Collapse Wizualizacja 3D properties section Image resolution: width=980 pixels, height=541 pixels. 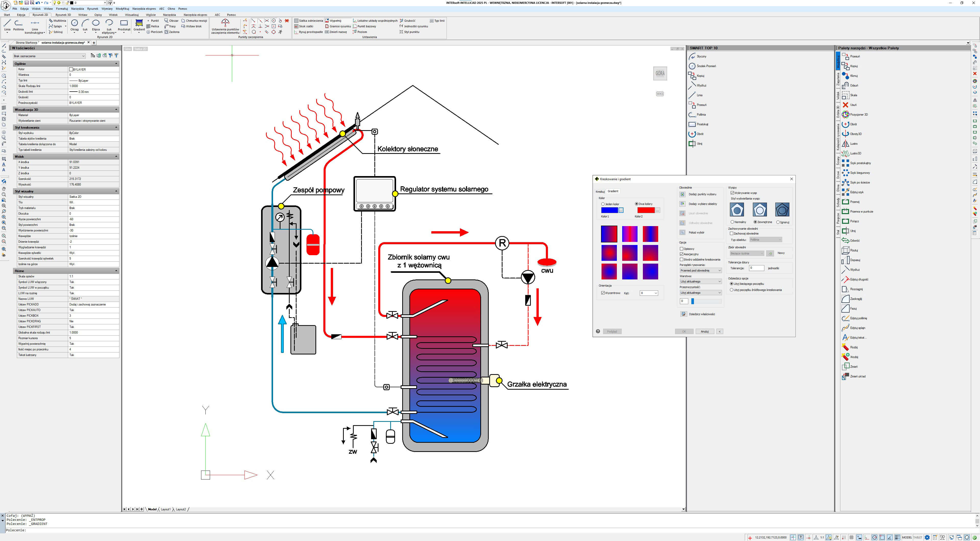point(116,109)
